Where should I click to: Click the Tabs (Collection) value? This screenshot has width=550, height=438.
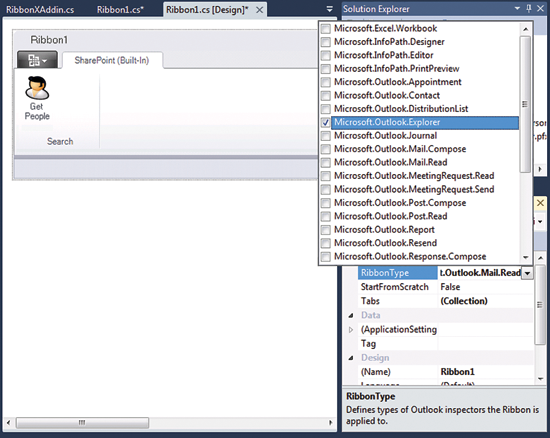(x=464, y=301)
